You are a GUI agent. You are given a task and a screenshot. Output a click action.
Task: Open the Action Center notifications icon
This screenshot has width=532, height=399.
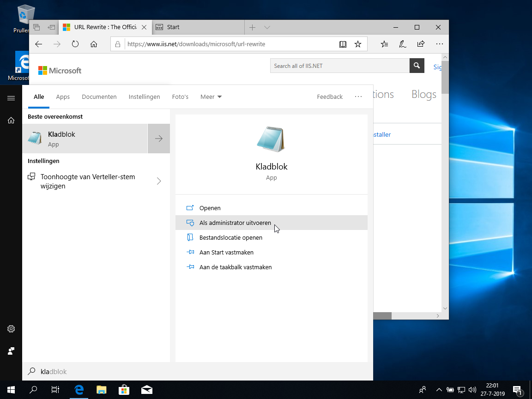517,390
